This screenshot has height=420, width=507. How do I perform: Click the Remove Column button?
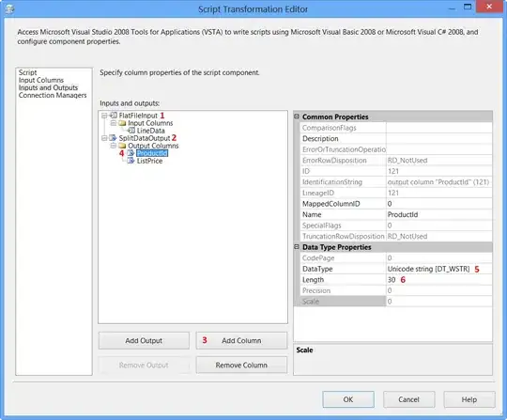[x=241, y=365]
